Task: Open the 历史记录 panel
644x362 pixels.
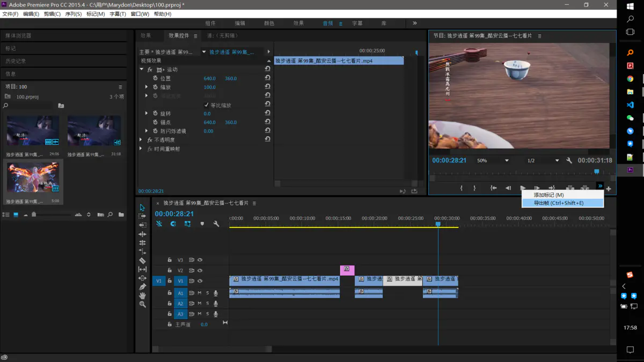Action: point(16,61)
